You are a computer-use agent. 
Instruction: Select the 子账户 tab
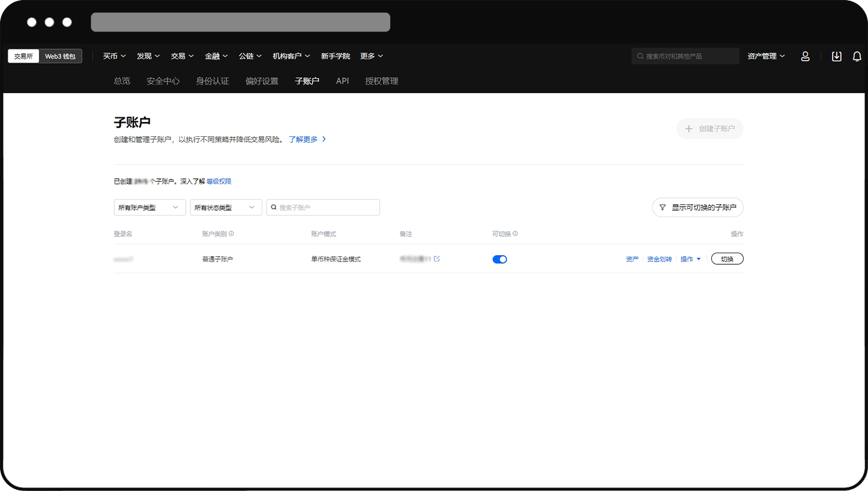pos(307,81)
